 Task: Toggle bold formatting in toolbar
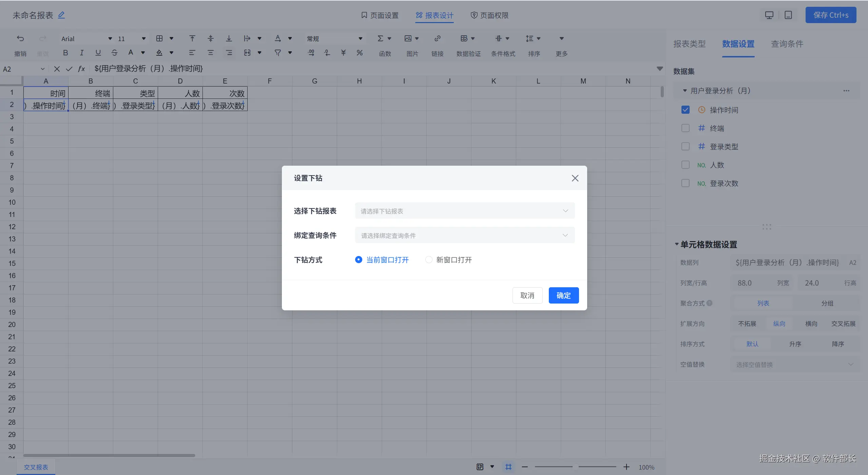pyautogui.click(x=65, y=53)
